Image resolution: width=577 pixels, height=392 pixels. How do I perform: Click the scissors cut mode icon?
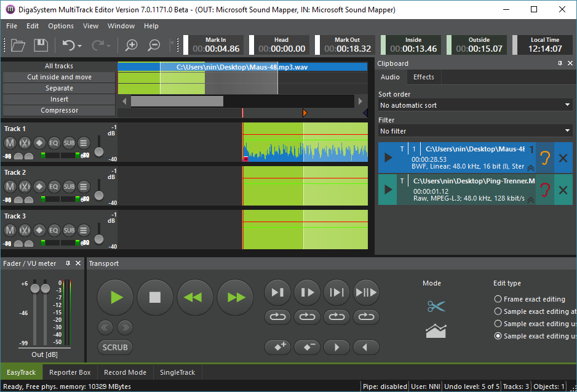coord(436,306)
